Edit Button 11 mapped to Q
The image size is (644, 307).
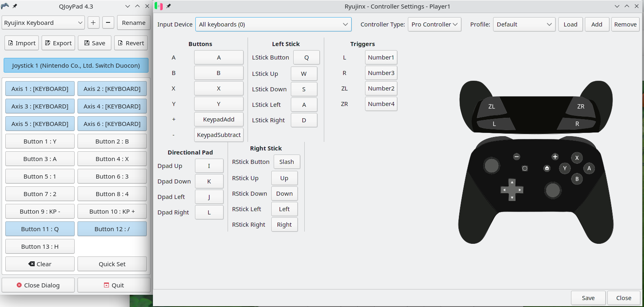(40, 229)
